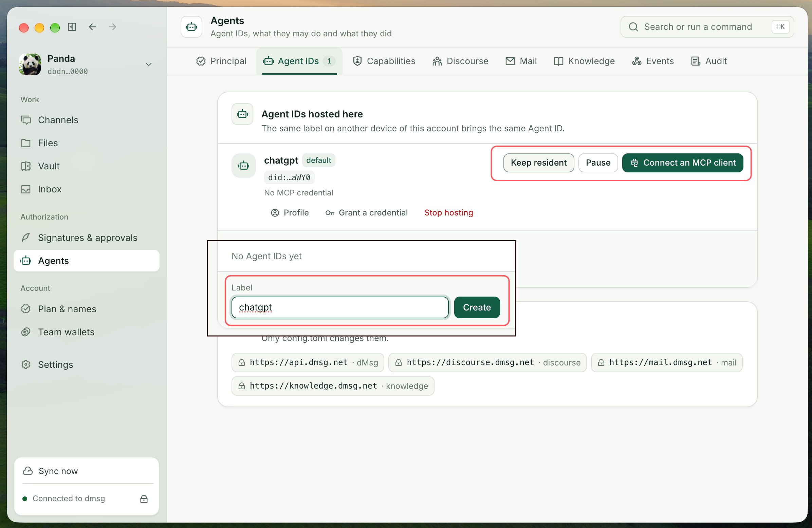Screen dimensions: 812x528
Task: Switch to the Audit tab
Action: 708,61
